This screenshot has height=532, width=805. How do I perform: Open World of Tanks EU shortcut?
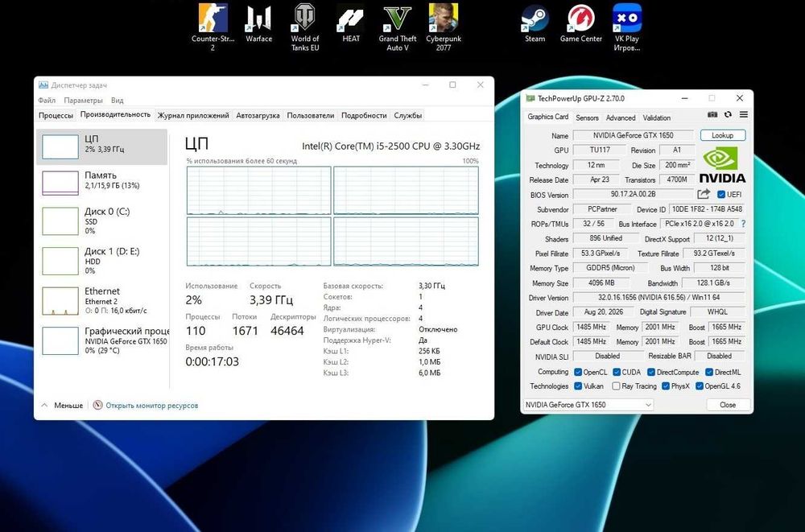coord(305,27)
